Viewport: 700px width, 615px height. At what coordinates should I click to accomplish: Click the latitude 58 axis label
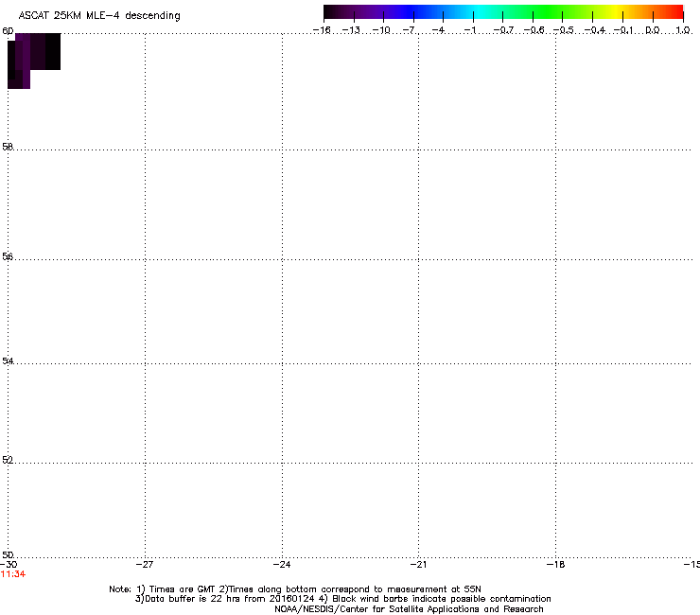click(8, 147)
